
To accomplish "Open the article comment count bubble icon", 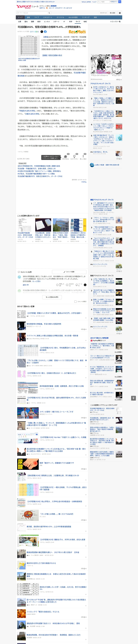I will (32, 32).
